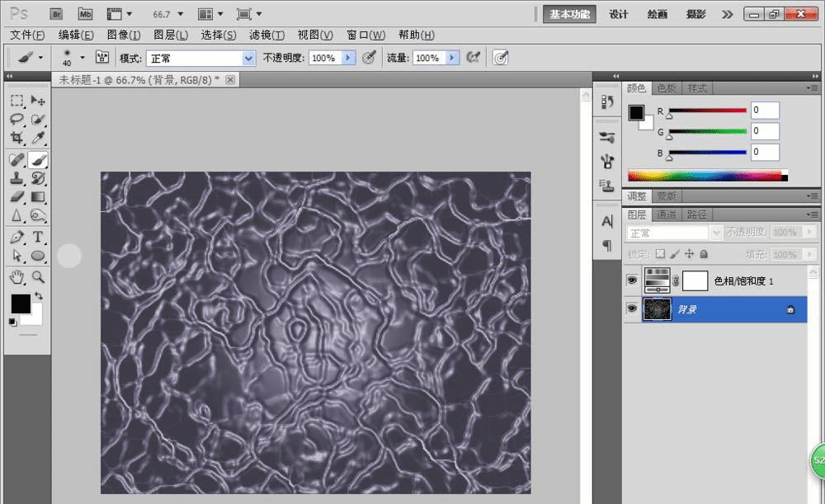Enable airbrush mode next to 流量
The height and width of the screenshot is (504, 825).
tap(474, 58)
